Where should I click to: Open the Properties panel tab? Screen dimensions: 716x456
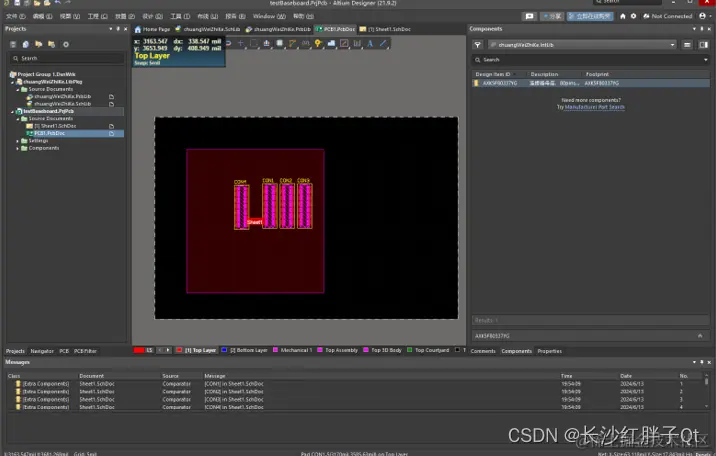[549, 351]
